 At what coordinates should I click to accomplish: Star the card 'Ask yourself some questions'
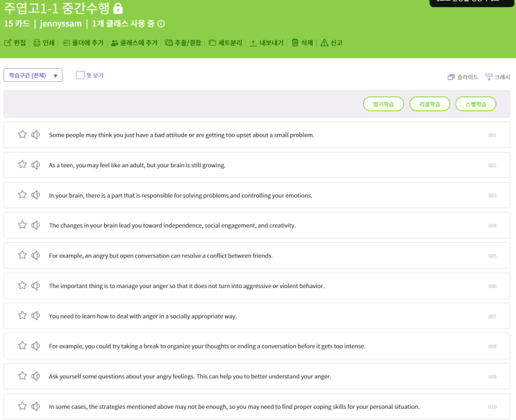coord(22,376)
